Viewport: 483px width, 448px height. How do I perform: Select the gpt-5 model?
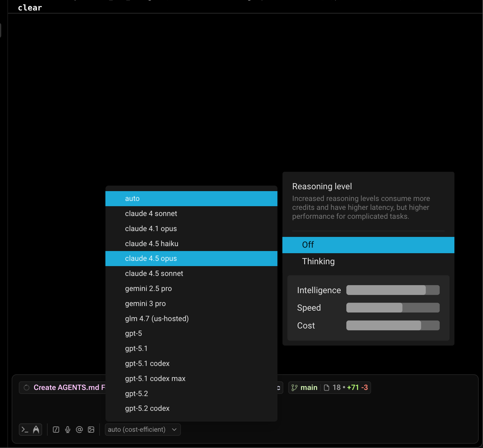coord(191,333)
